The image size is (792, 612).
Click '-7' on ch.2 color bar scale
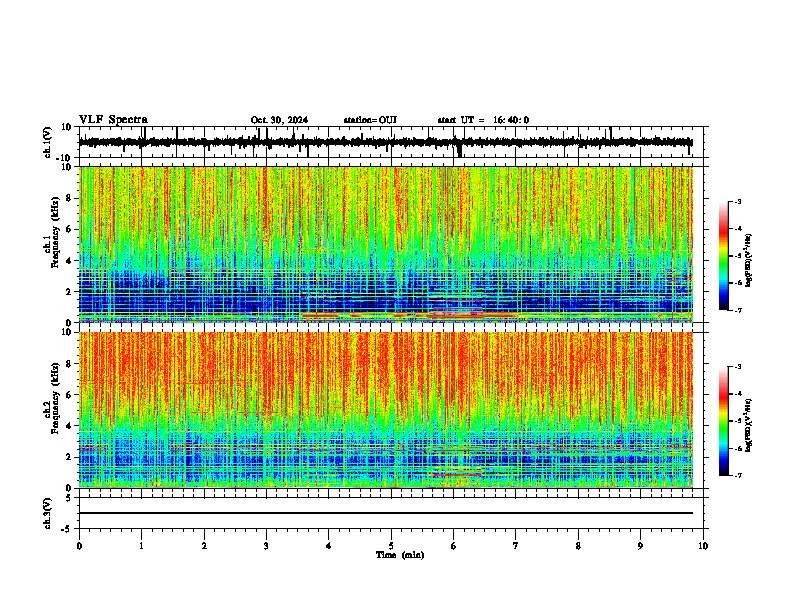pos(738,475)
